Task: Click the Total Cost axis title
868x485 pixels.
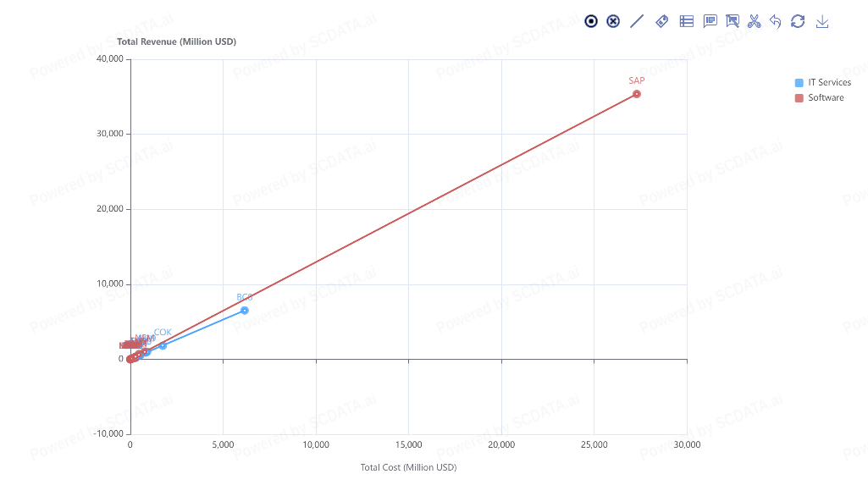Action: 408,467
